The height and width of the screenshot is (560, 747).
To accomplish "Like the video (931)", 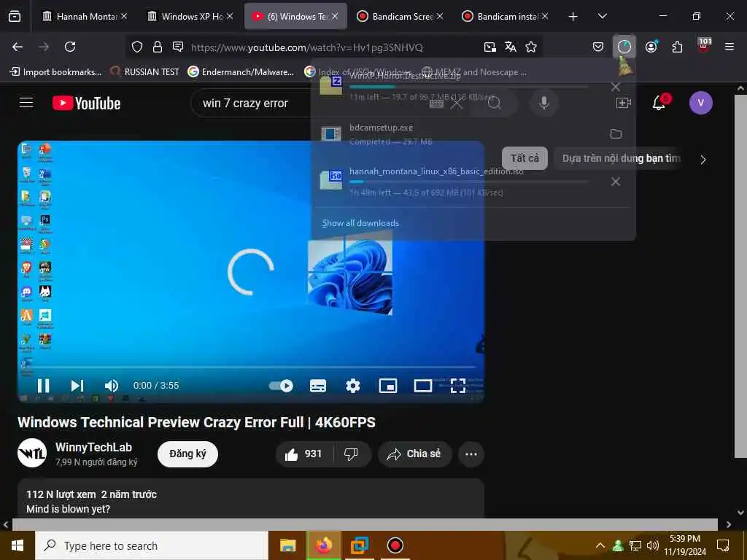I will pos(304,454).
